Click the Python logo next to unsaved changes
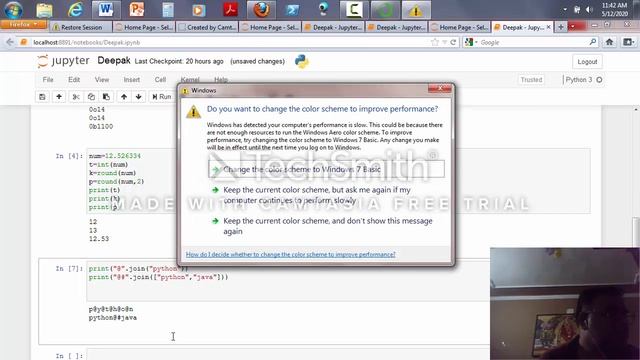The width and height of the screenshot is (640, 360). [302, 61]
